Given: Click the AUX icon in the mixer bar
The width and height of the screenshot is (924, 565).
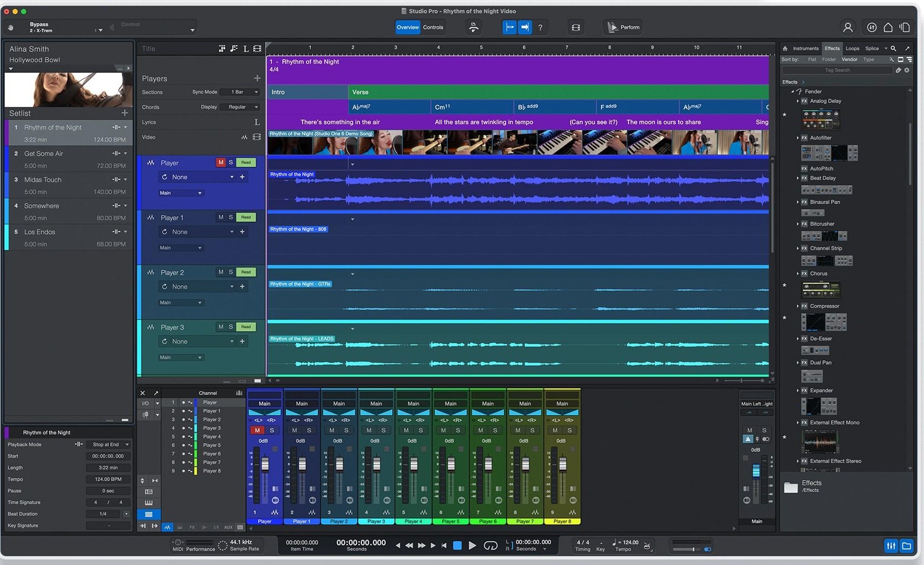Looking at the screenshot, I should coord(228,527).
